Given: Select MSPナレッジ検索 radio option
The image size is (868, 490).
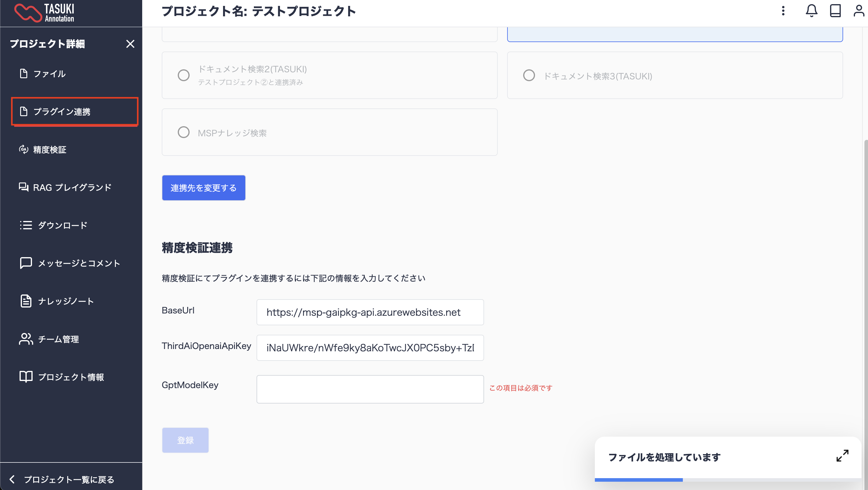Looking at the screenshot, I should click(x=184, y=132).
